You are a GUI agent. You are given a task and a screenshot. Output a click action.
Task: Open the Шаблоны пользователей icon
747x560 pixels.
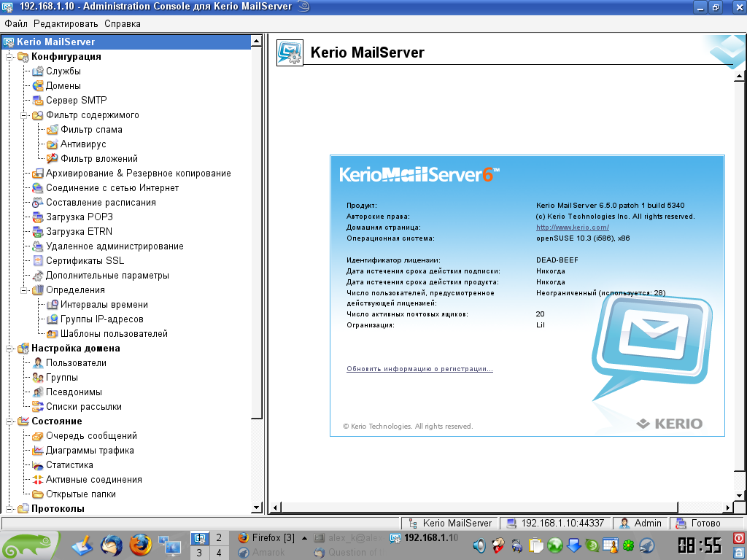53,334
